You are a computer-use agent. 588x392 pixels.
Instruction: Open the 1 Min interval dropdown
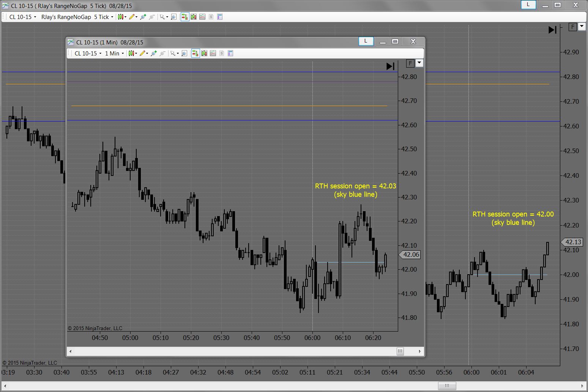click(x=114, y=53)
